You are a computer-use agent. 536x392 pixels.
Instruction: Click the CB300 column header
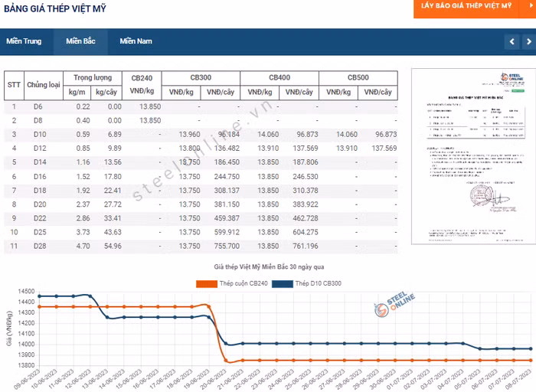coord(201,78)
